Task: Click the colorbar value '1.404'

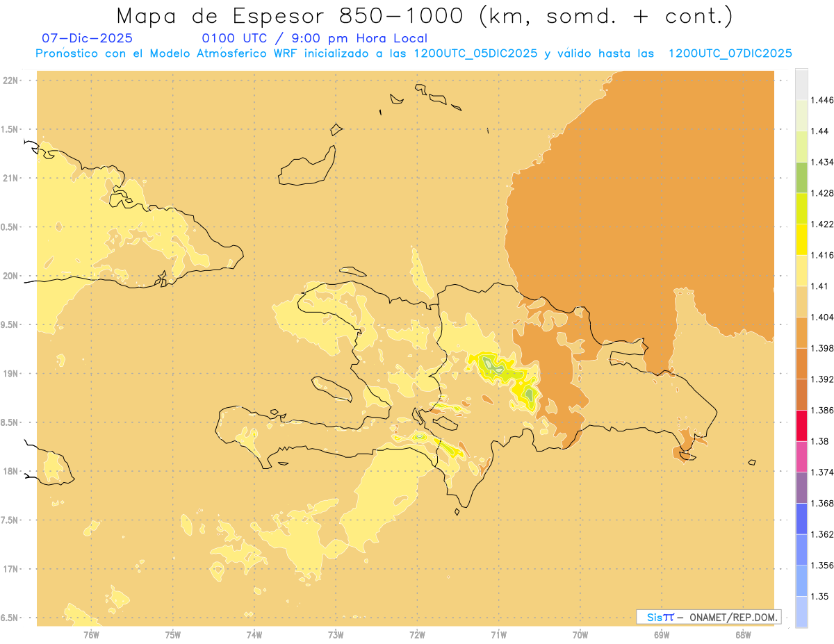Action: pos(822,317)
